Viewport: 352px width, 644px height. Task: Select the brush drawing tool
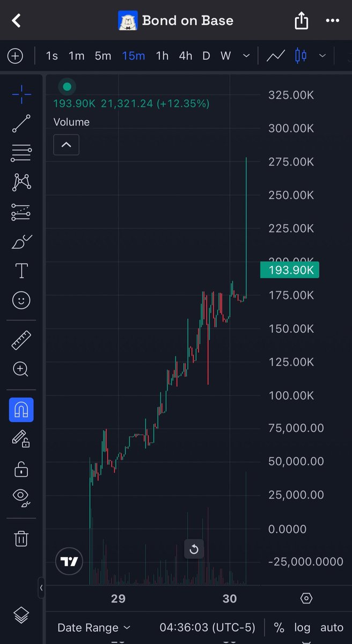(21, 242)
